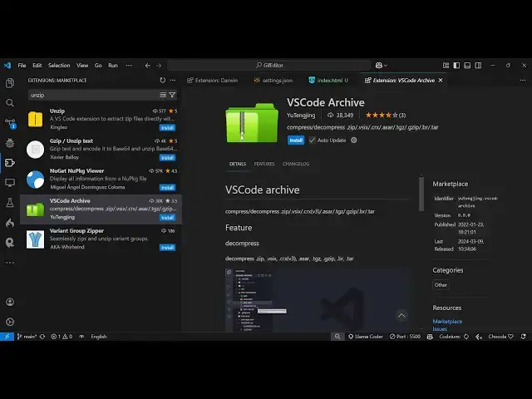
Task: Open the Accounts icon in activity bar
Action: [x=10, y=302]
